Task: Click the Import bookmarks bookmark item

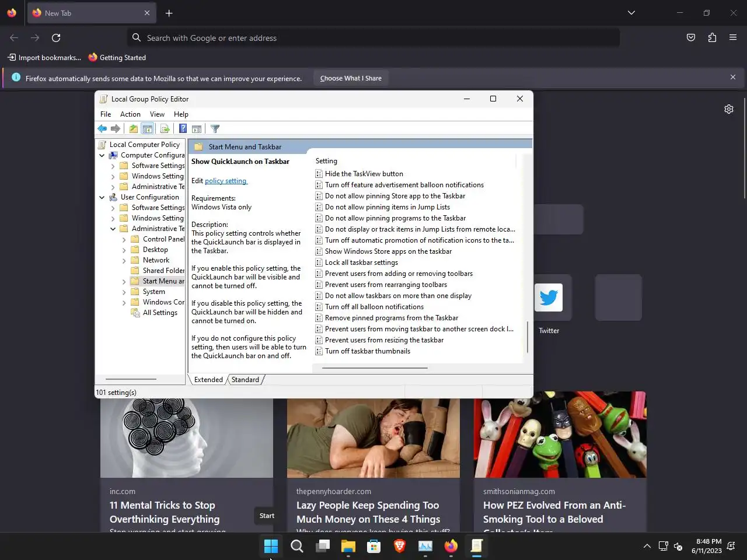Action: (44, 58)
